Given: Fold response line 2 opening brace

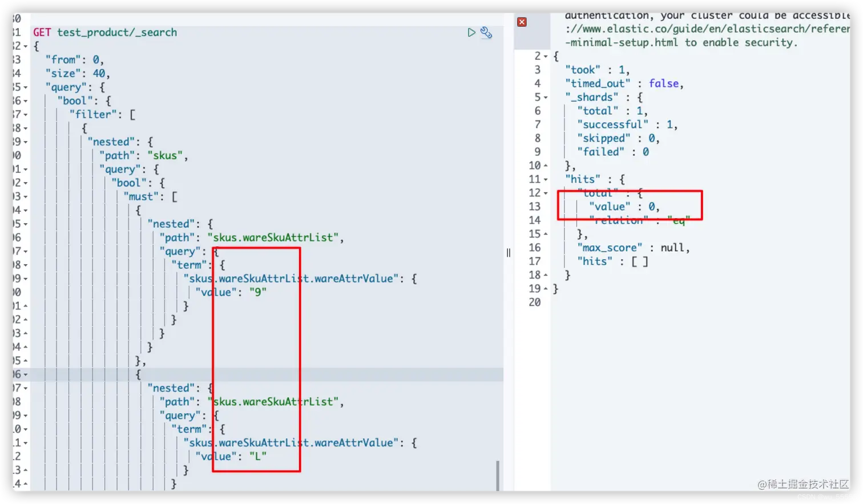Looking at the screenshot, I should pyautogui.click(x=546, y=57).
